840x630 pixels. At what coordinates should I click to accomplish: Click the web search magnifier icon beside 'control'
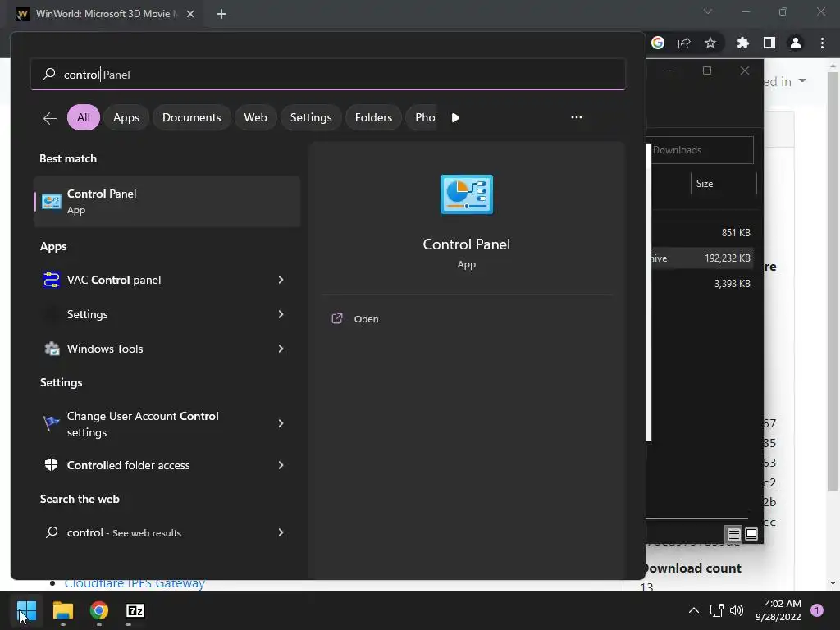[x=52, y=532]
